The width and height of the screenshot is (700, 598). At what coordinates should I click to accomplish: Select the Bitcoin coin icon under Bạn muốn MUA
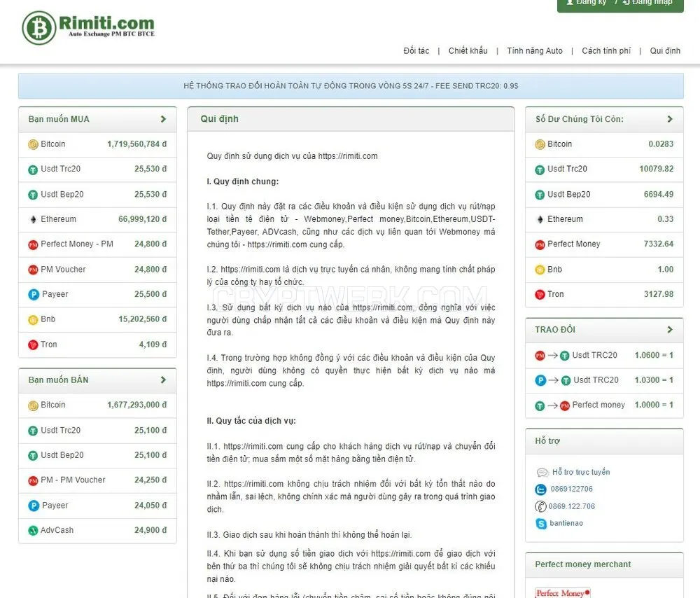click(33, 144)
